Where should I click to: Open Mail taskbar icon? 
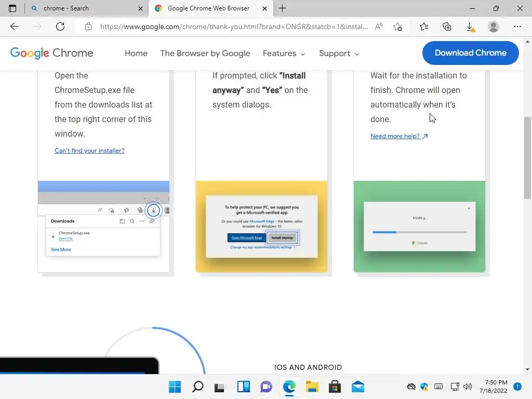pos(357,387)
